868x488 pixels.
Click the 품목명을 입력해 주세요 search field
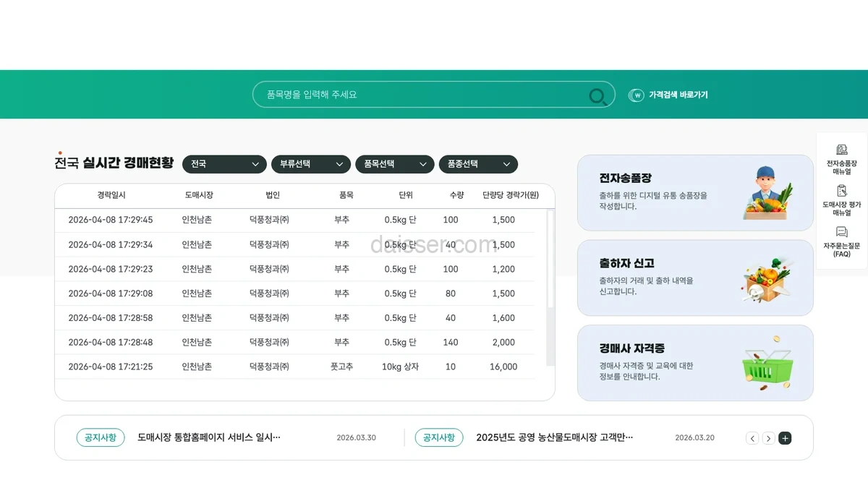(433, 95)
